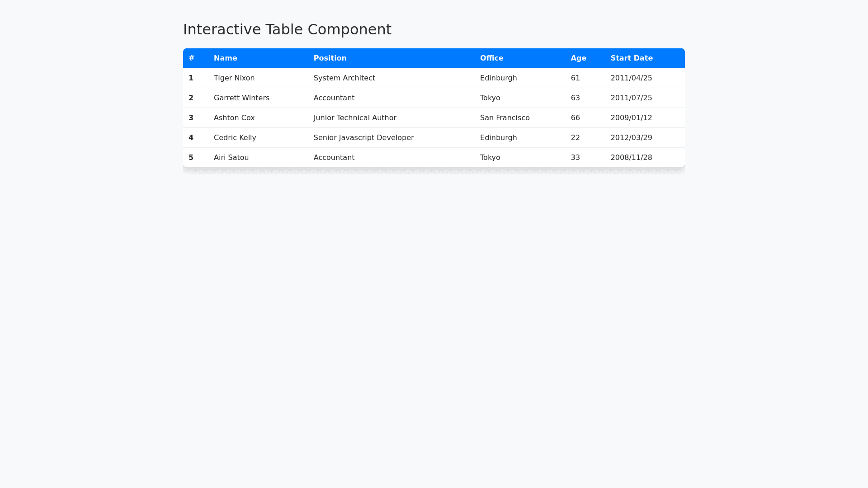The image size is (868, 488).
Task: Click Cedric Kelly name cell
Action: tap(235, 137)
